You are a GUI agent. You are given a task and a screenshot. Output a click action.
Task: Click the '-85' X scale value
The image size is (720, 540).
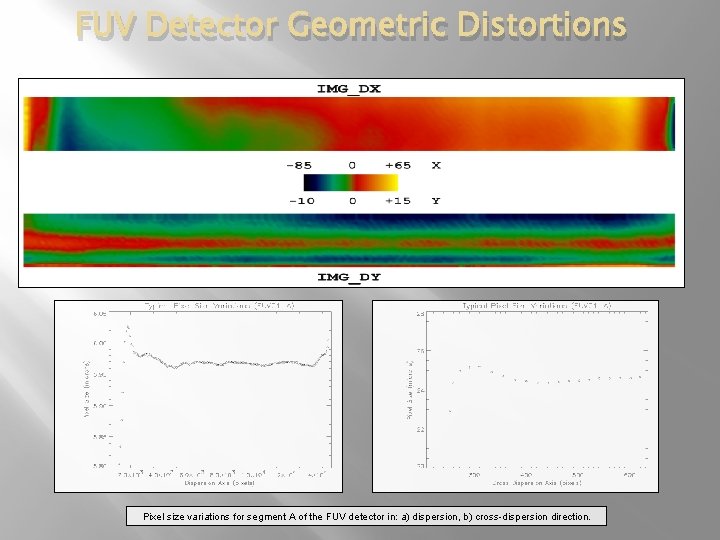pyautogui.click(x=298, y=165)
